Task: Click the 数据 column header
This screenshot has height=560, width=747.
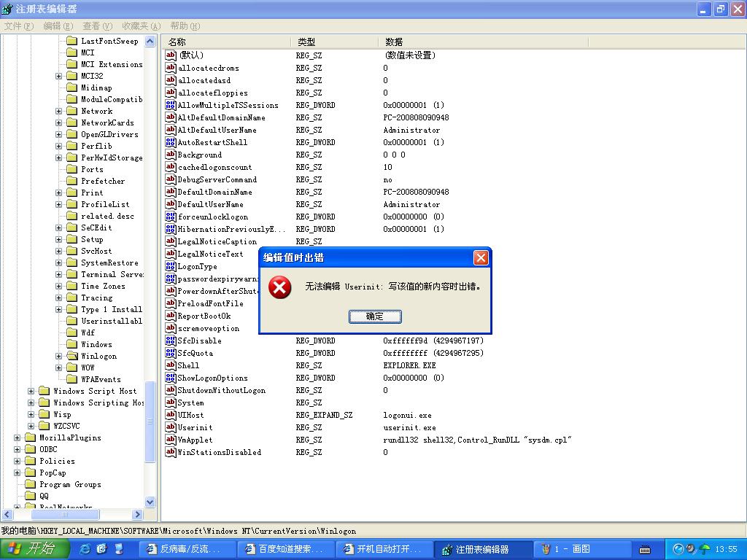Action: pyautogui.click(x=484, y=42)
